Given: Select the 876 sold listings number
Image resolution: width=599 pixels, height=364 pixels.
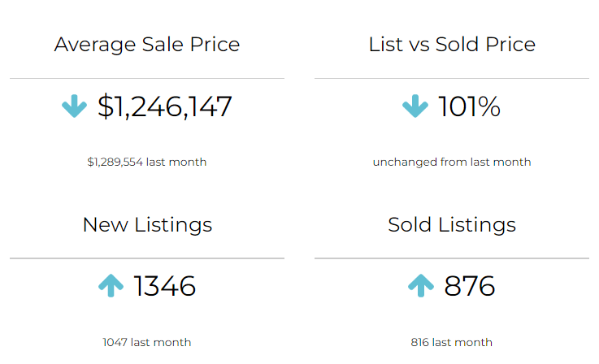Looking at the screenshot, I should [x=470, y=286].
